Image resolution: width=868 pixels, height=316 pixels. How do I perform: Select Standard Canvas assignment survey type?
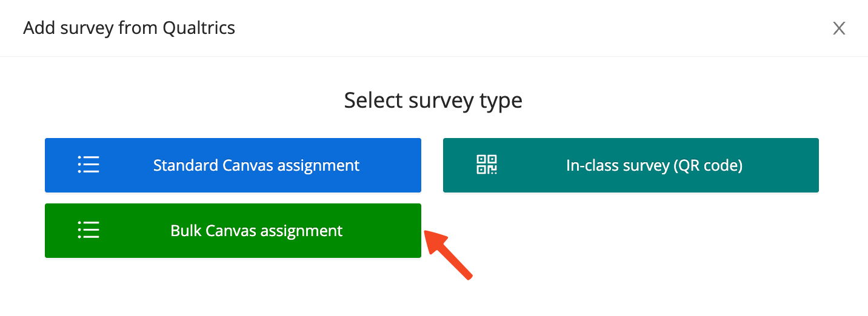233,165
